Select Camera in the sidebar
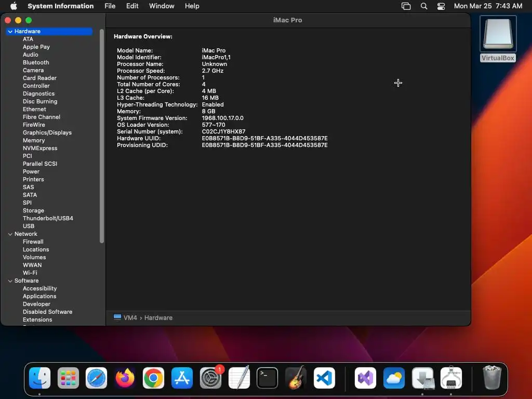 tap(33, 70)
